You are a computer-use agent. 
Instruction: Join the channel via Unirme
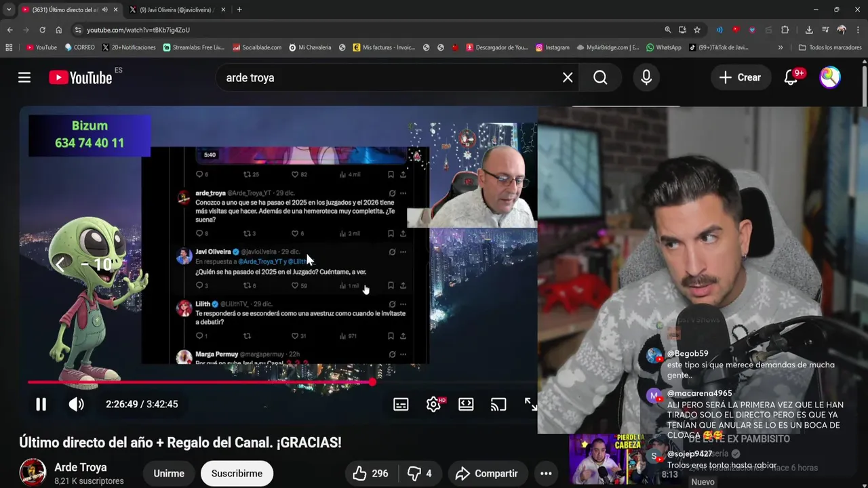tap(169, 474)
